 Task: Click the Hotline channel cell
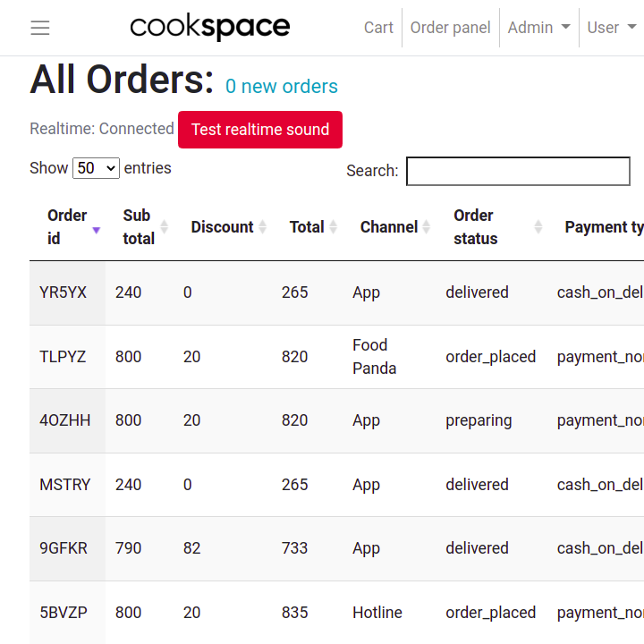(377, 613)
